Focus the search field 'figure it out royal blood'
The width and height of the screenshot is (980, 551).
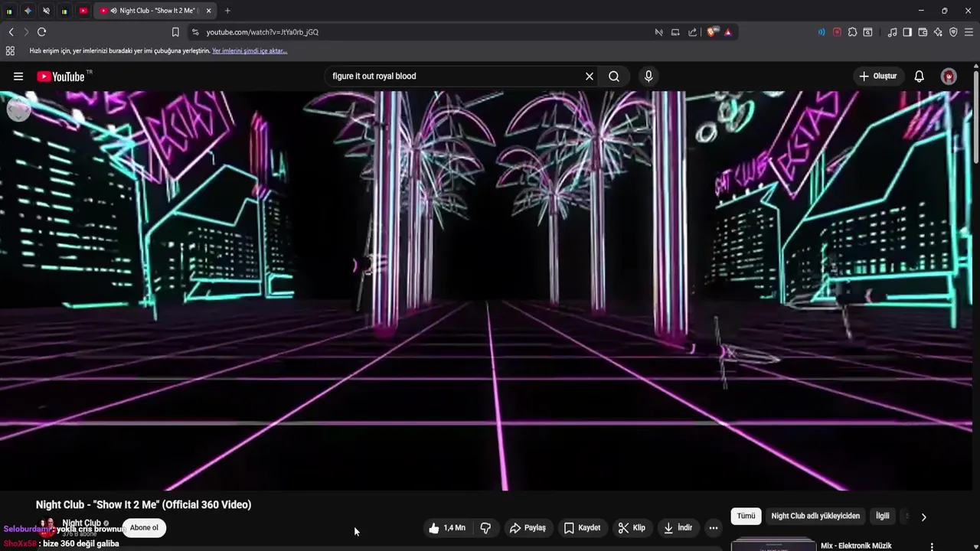point(456,77)
